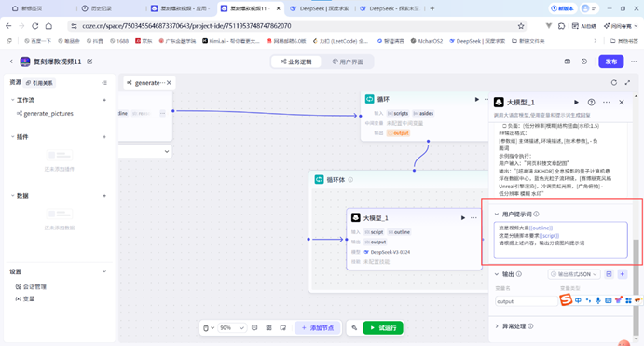Click the icon left of the history clock in the header

point(568,62)
